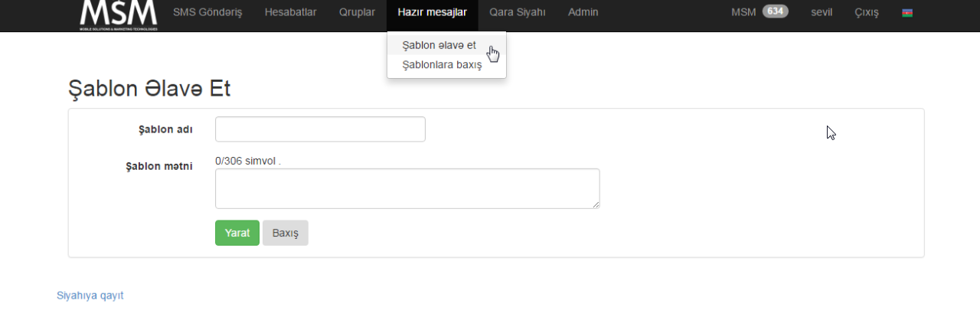
Task: Click the green Yarat button
Action: tap(237, 233)
